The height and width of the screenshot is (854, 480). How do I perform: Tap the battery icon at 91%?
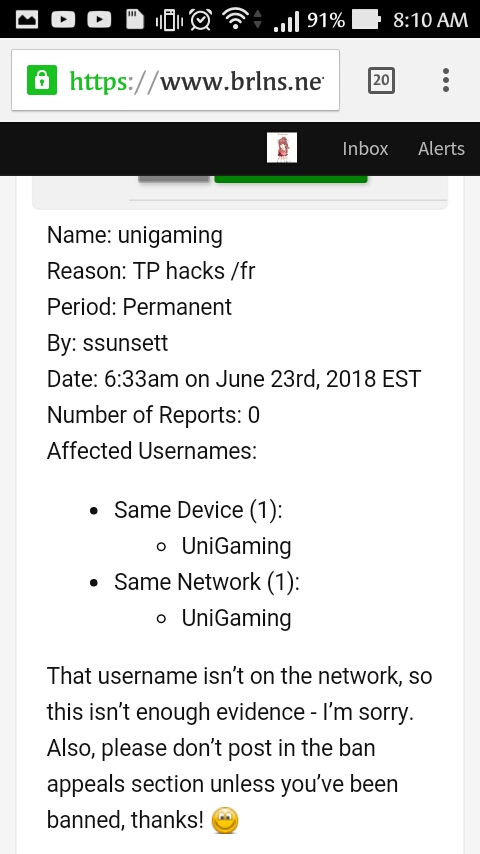[366, 20]
